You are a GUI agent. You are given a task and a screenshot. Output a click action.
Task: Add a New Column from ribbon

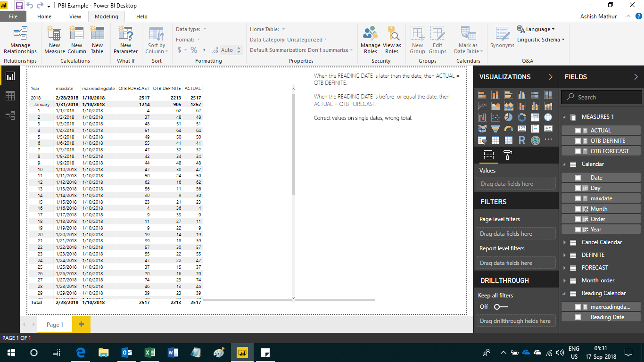(76, 41)
